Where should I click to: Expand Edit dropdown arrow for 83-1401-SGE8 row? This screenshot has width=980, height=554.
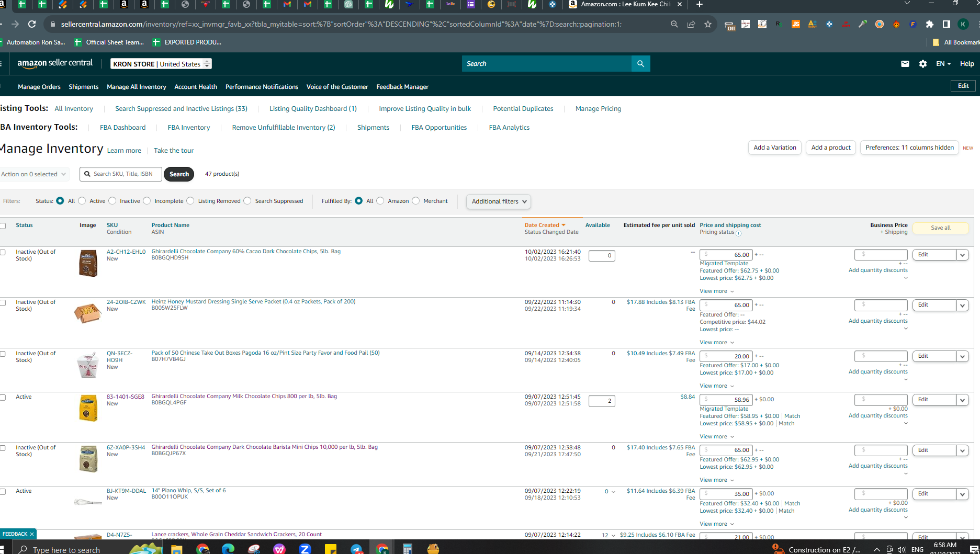[963, 400]
